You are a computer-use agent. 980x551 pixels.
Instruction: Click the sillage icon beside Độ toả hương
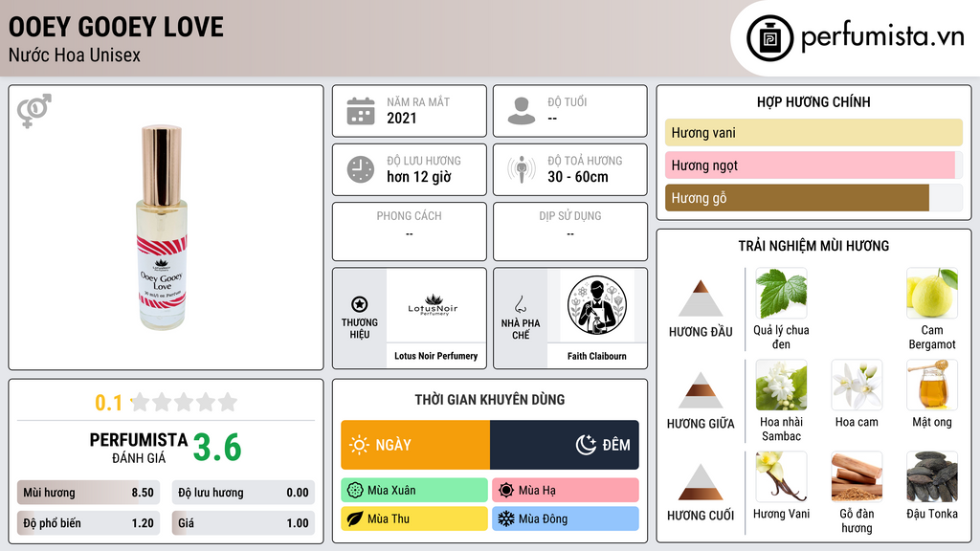pos(522,169)
